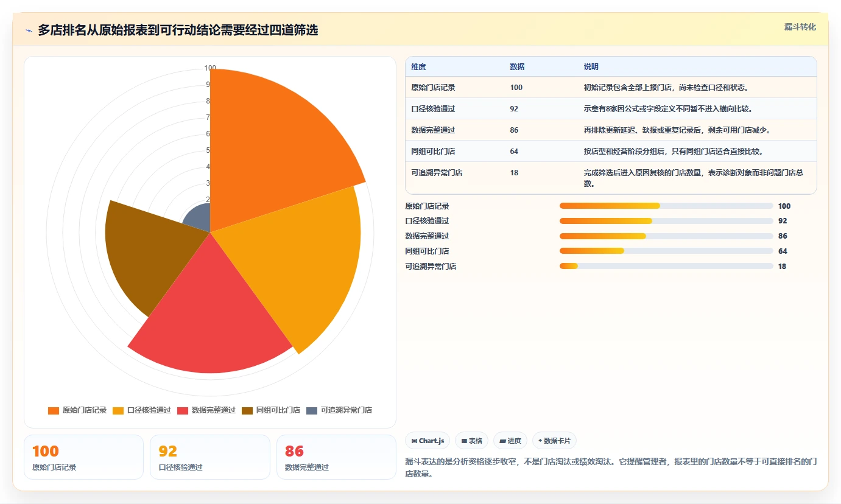Toggle 可追溯异常门店 in the chart legend
The image size is (841, 504).
pyautogui.click(x=339, y=410)
